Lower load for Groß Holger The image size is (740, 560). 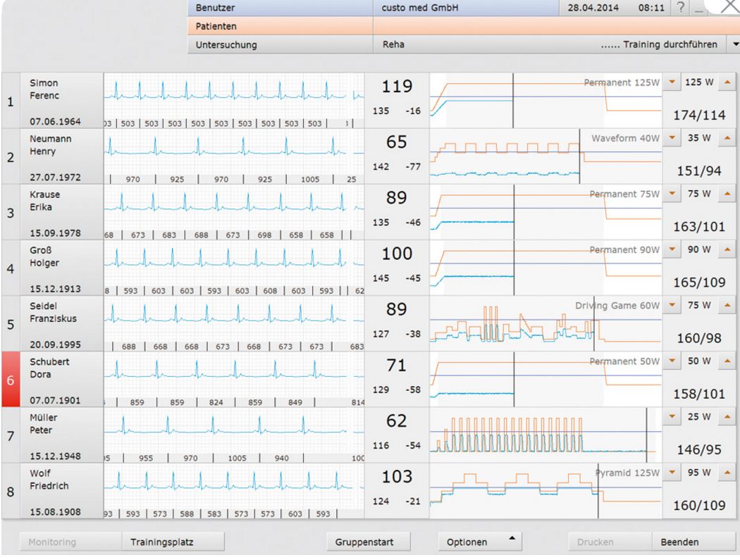pos(672,249)
